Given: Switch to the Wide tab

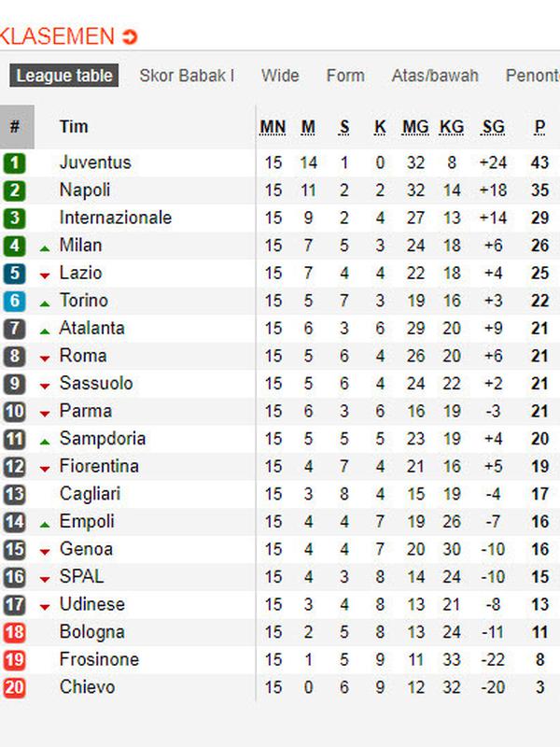Looking at the screenshot, I should point(280,77).
